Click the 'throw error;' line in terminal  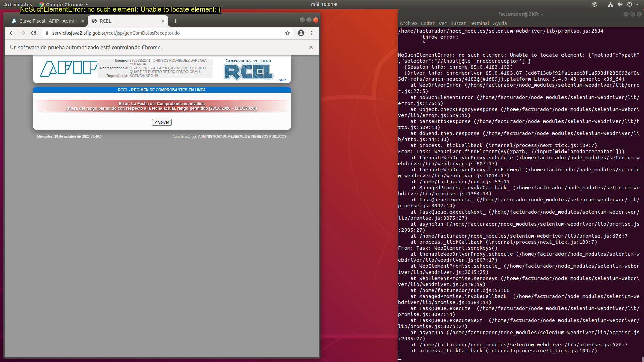click(x=440, y=37)
